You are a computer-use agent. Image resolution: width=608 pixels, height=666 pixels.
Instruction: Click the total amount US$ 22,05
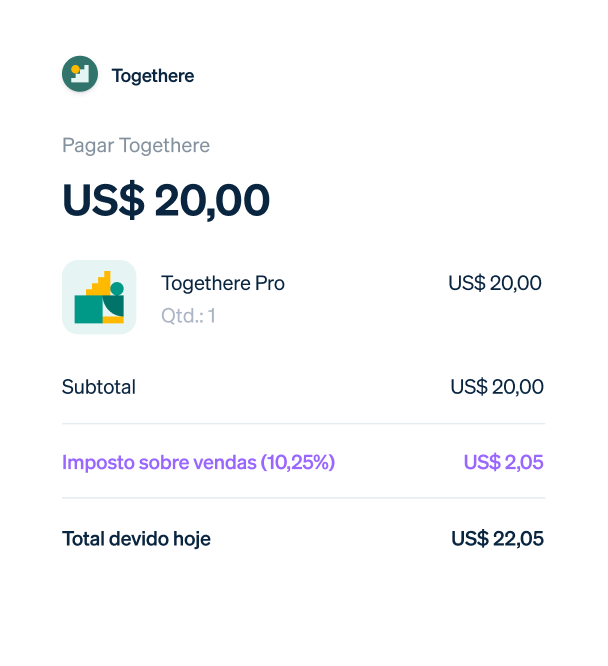tap(498, 539)
